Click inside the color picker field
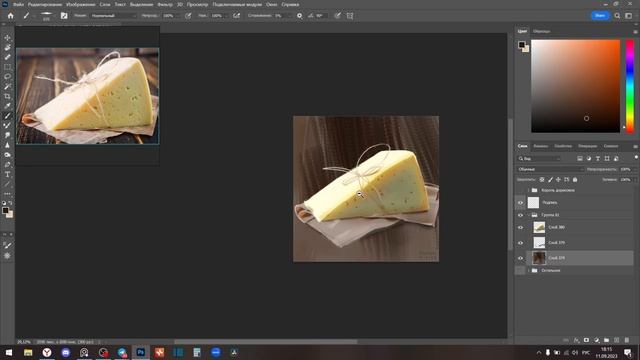 [x=576, y=86]
